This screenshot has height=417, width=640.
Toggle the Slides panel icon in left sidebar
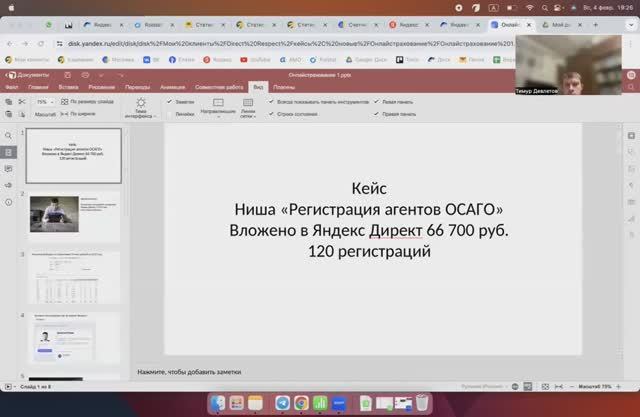click(8, 152)
